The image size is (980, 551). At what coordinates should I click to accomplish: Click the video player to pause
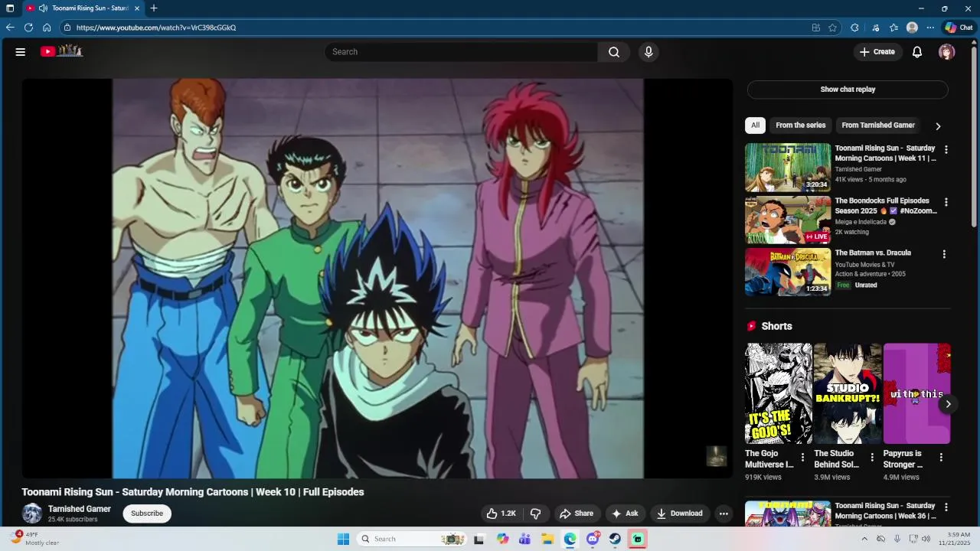point(377,279)
